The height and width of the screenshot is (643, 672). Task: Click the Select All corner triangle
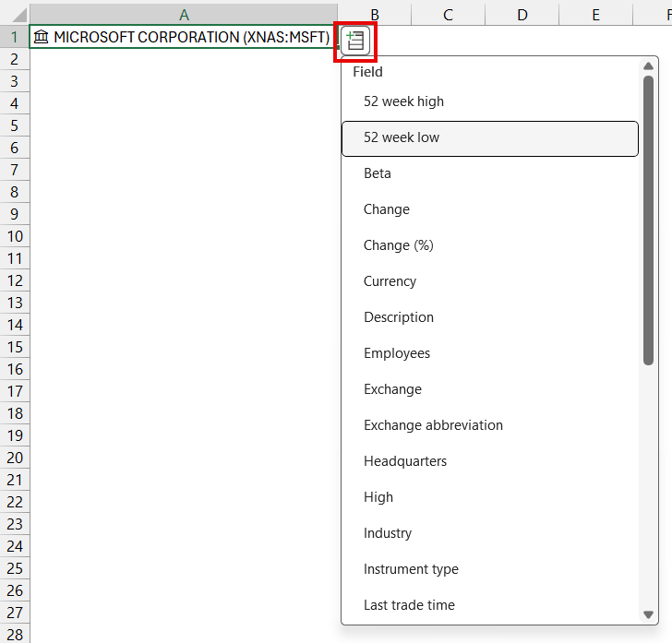click(19, 15)
